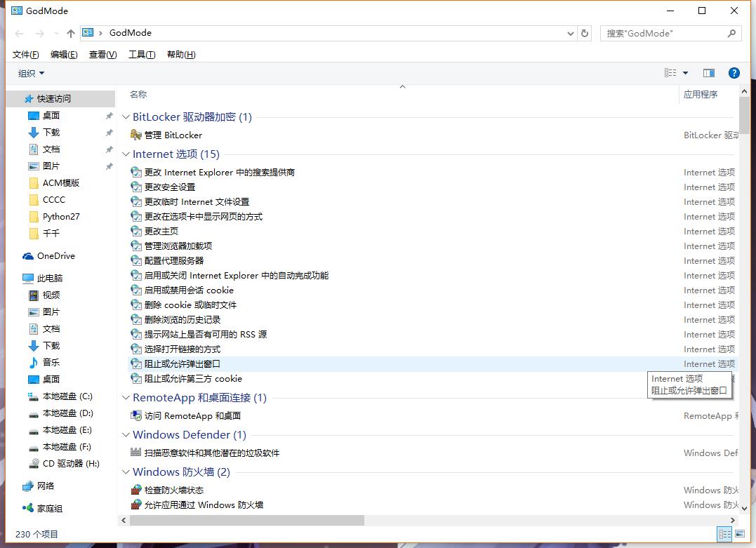The height and width of the screenshot is (548, 756).
Task: Click the CD 驱动器 (H:) disc icon
Action: [x=33, y=464]
